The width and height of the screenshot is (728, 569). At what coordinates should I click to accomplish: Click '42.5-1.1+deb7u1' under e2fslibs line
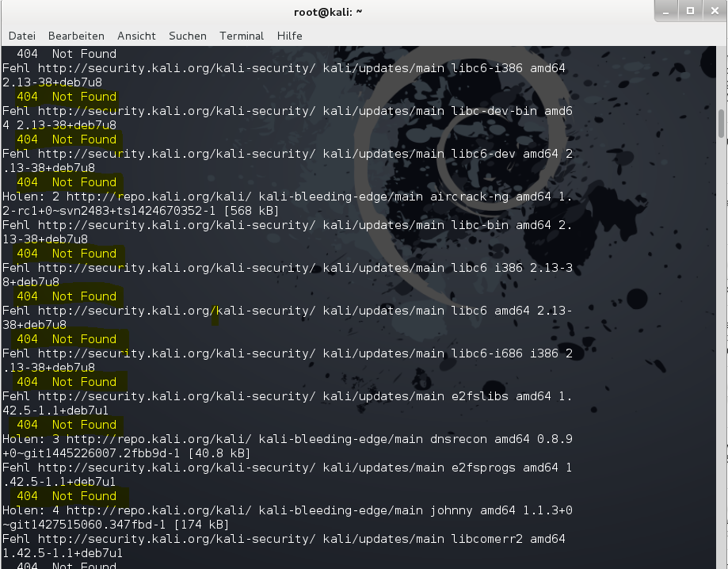click(x=55, y=411)
